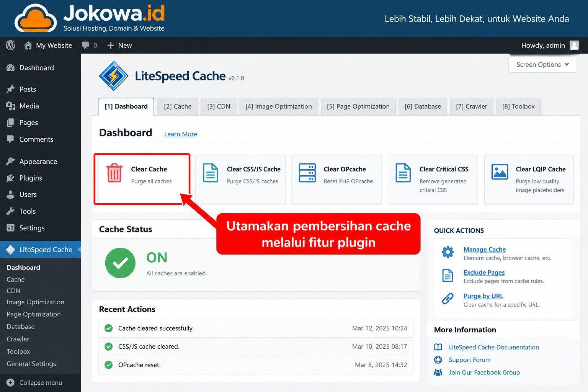This screenshot has height=392, width=588.
Task: Click 'Howdy, admin' account text
Action: (x=543, y=46)
